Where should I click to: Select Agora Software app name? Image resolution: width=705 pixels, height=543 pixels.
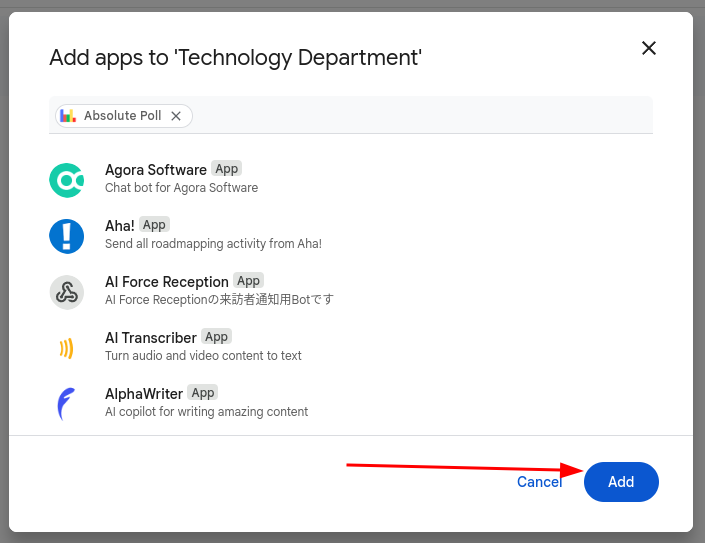[x=156, y=170]
